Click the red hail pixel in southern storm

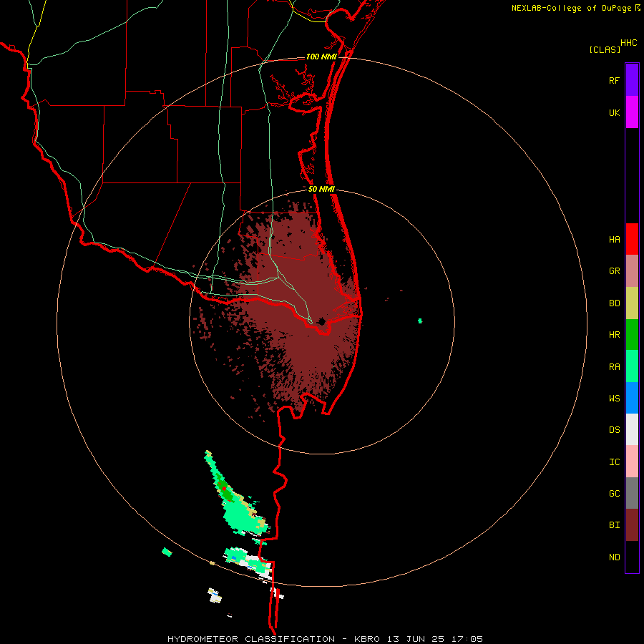tap(223, 488)
